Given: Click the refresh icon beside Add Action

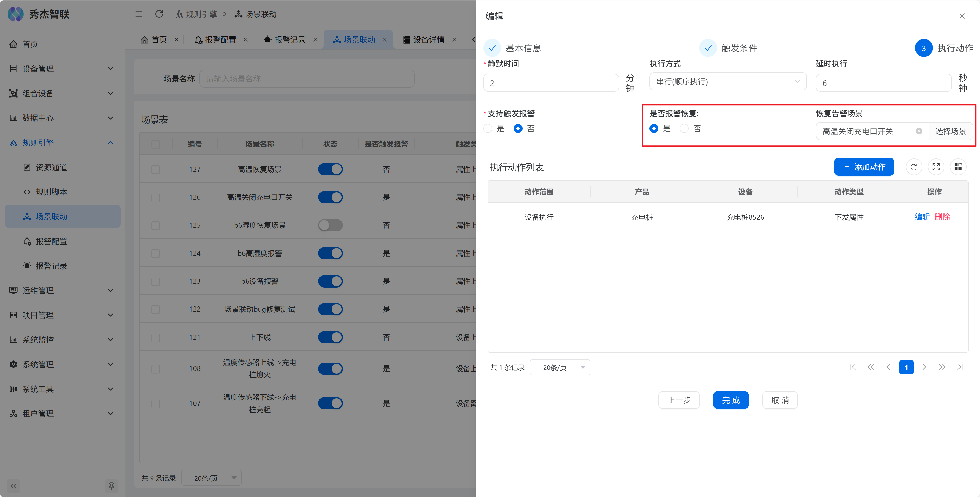Looking at the screenshot, I should tap(913, 167).
